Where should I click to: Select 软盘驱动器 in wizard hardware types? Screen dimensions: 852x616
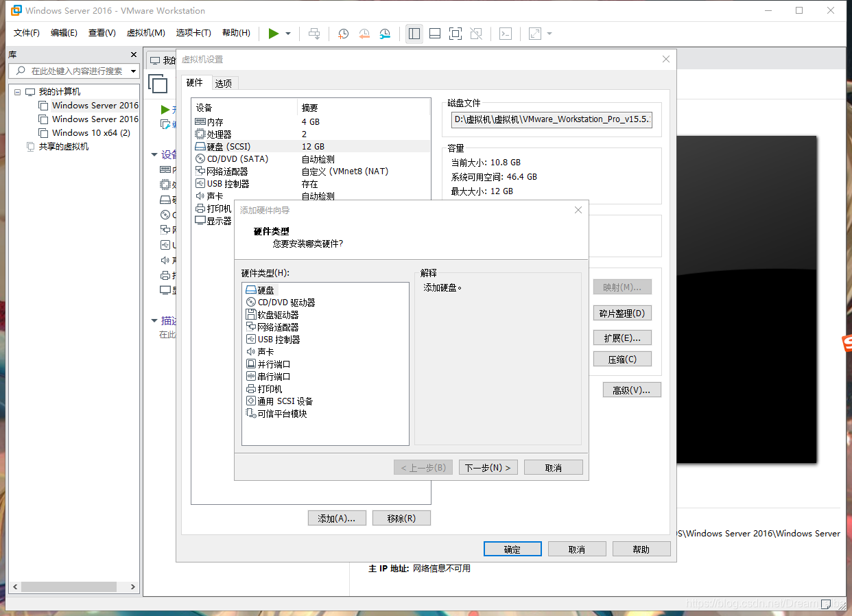(272, 315)
